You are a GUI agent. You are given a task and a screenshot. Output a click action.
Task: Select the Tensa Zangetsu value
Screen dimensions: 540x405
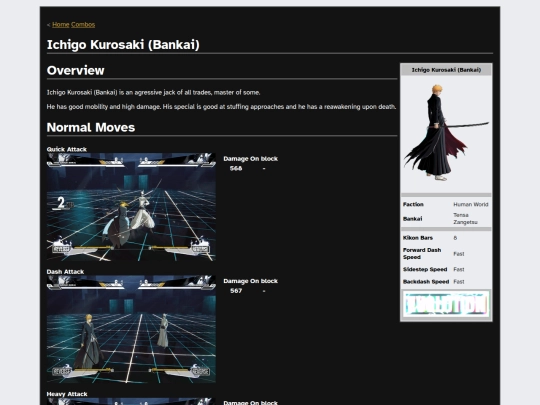pyautogui.click(x=465, y=219)
